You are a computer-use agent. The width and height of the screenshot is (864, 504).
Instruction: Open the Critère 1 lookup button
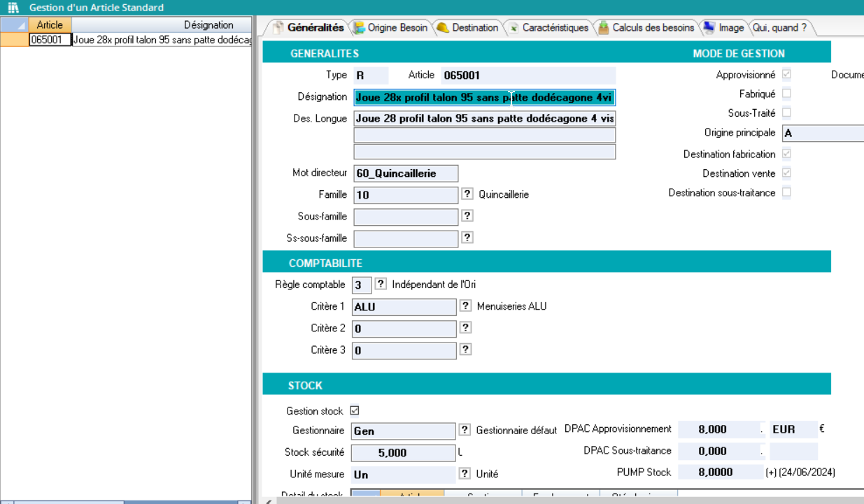point(465,306)
